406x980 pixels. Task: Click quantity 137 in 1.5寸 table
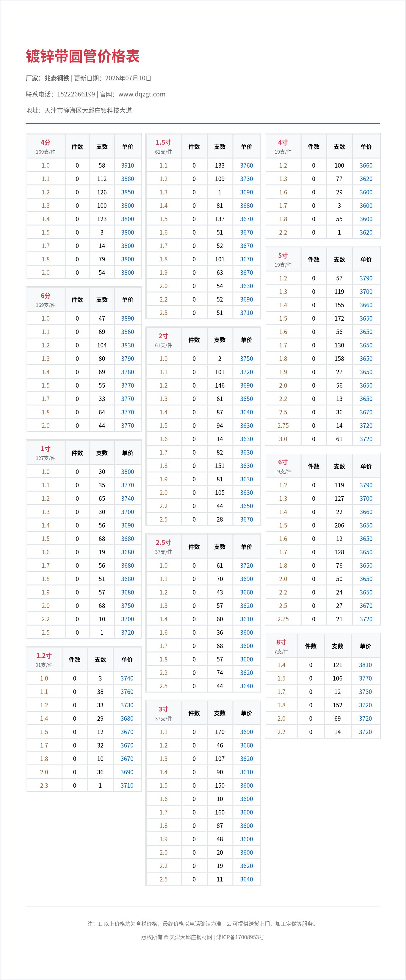click(220, 219)
